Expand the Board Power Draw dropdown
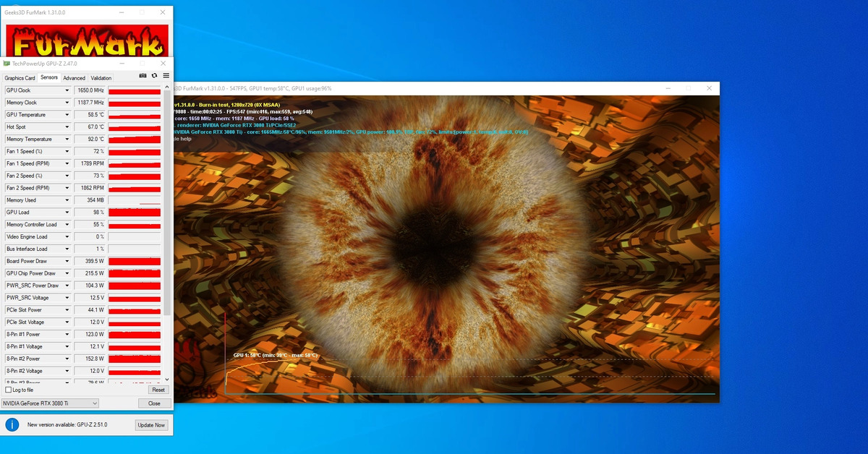This screenshot has height=454, width=868. [67, 261]
